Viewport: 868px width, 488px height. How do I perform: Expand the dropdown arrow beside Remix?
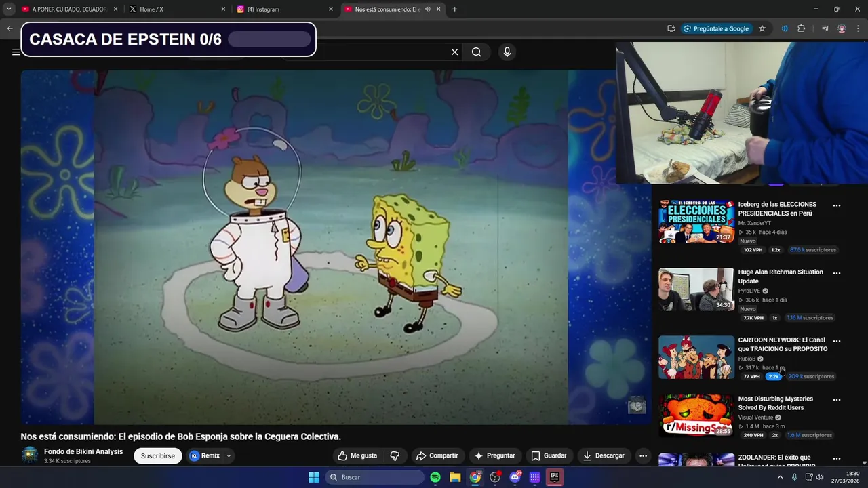pyautogui.click(x=229, y=455)
